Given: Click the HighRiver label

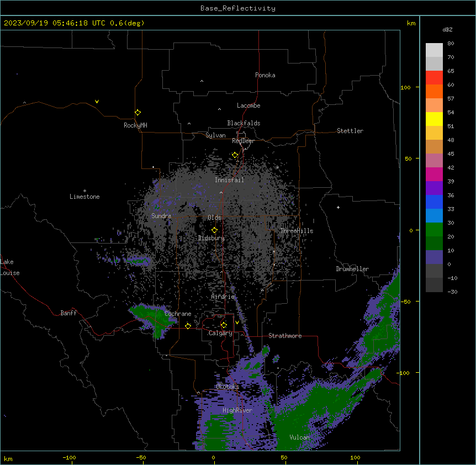Looking at the screenshot, I should (237, 410).
